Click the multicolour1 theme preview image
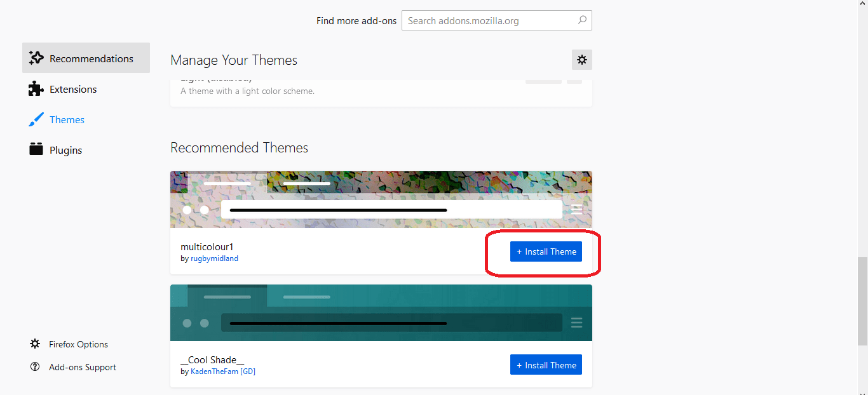 (x=381, y=199)
